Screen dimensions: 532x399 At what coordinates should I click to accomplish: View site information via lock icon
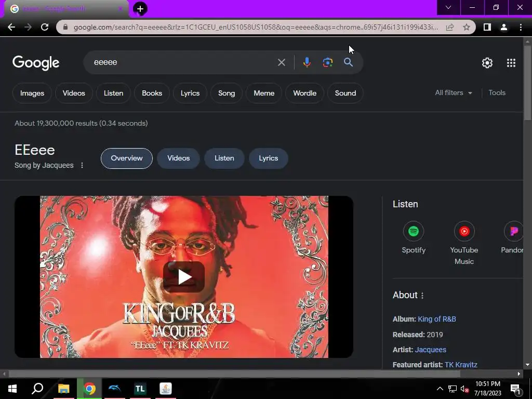(x=66, y=27)
